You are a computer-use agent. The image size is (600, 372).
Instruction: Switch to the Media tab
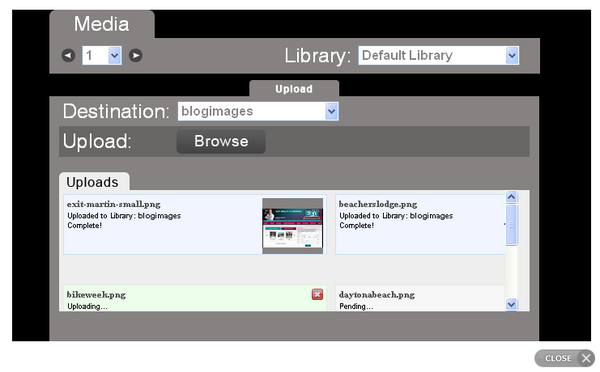(x=102, y=24)
